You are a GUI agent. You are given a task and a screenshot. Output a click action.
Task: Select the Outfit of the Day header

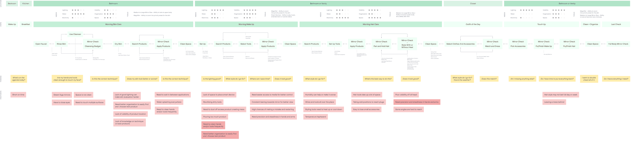(x=473, y=24)
